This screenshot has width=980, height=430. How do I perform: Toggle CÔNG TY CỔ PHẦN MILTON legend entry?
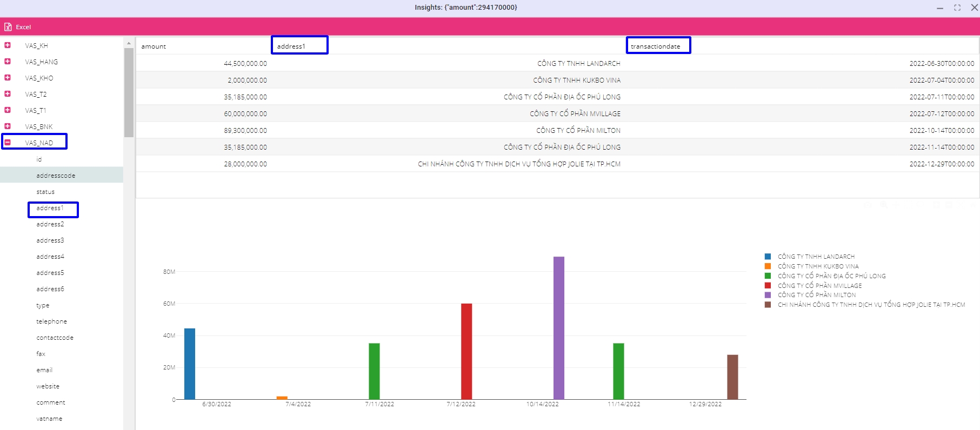point(816,295)
